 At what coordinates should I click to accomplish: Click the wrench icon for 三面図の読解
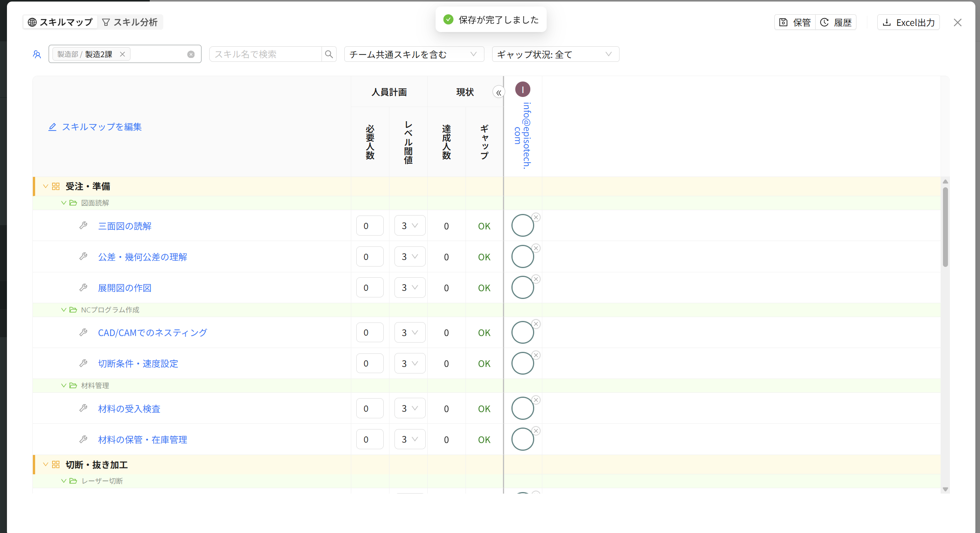point(83,226)
